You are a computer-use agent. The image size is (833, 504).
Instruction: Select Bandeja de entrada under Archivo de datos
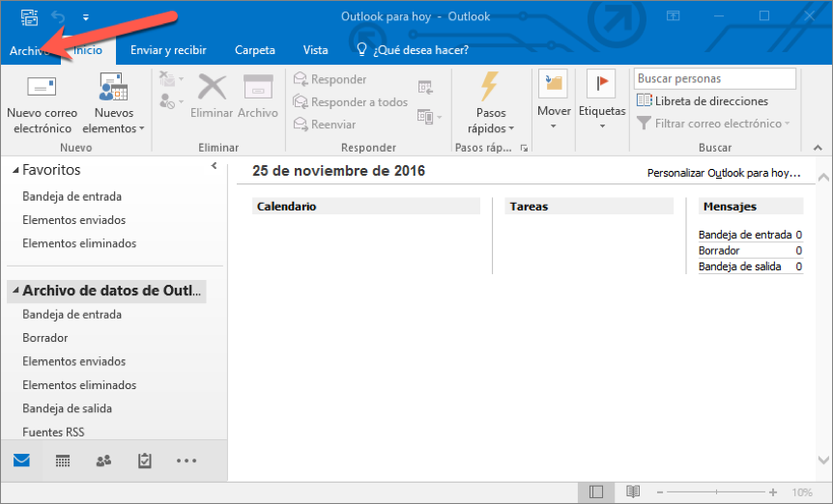[x=72, y=314]
